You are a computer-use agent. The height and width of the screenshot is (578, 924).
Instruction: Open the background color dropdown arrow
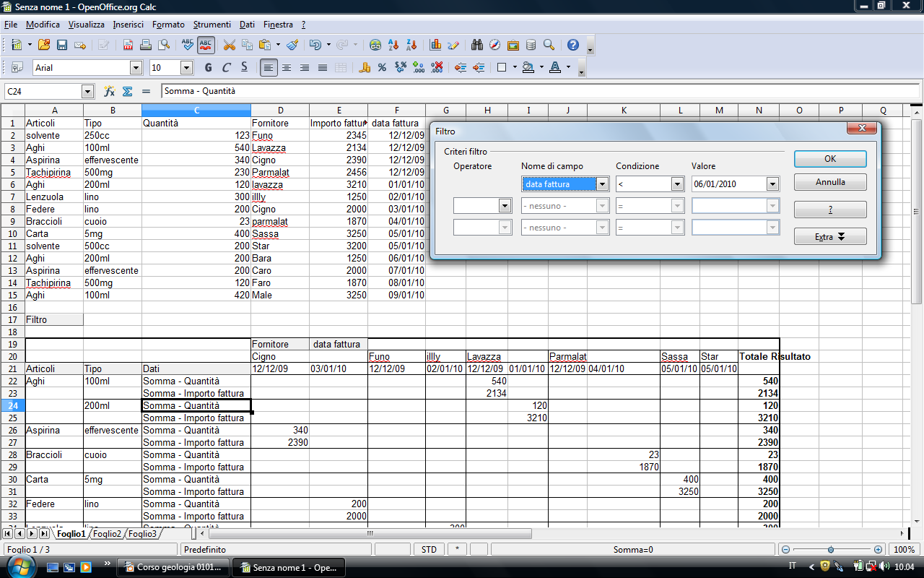click(541, 67)
